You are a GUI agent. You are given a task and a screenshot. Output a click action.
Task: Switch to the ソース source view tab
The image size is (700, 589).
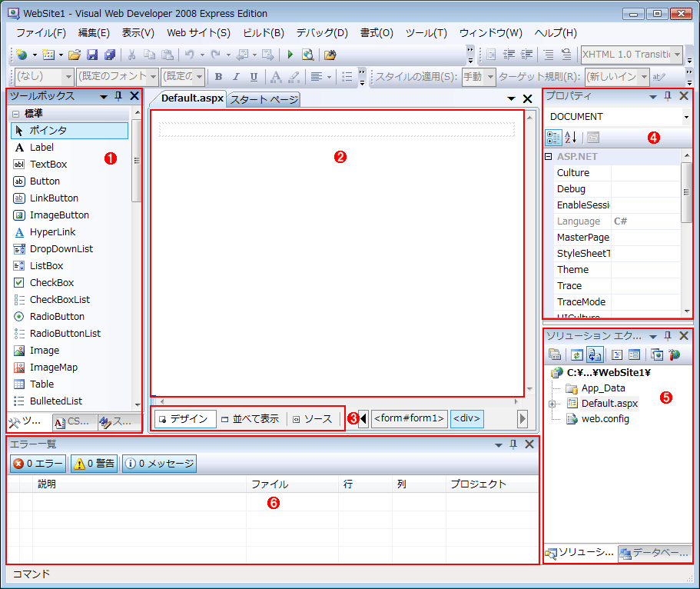pos(313,419)
